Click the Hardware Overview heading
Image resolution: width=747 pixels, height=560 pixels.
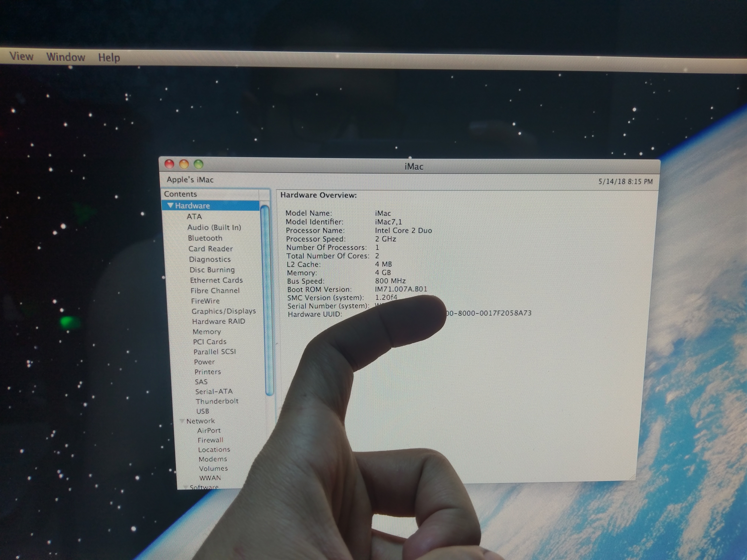tap(318, 195)
